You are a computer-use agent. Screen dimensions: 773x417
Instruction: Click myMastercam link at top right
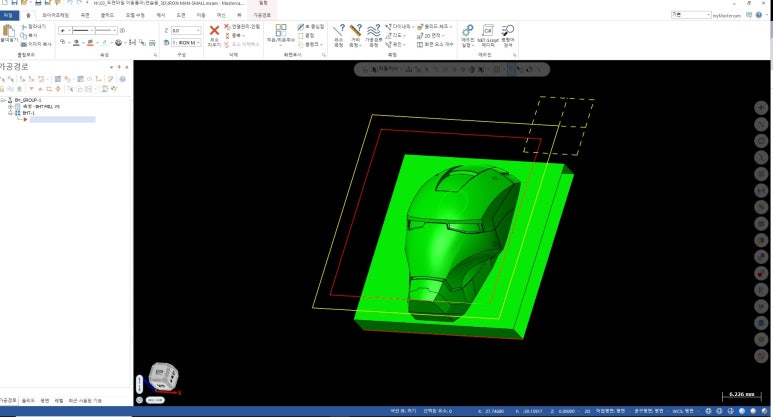[727, 15]
